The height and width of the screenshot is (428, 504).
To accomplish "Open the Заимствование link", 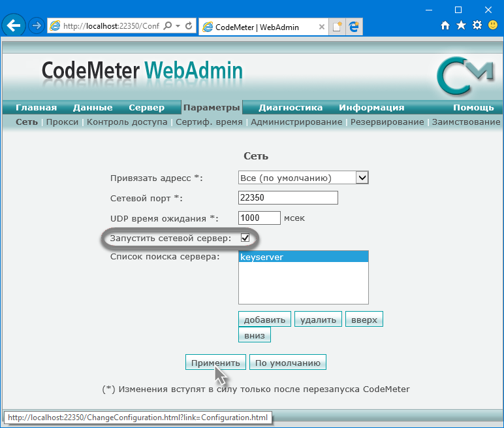I will (465, 122).
